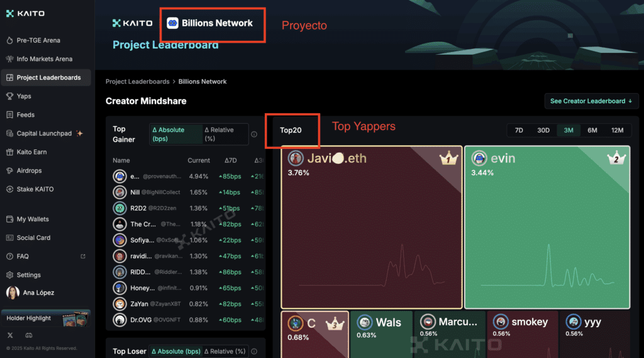Click Honey... row in Top Gainer

[188, 288]
